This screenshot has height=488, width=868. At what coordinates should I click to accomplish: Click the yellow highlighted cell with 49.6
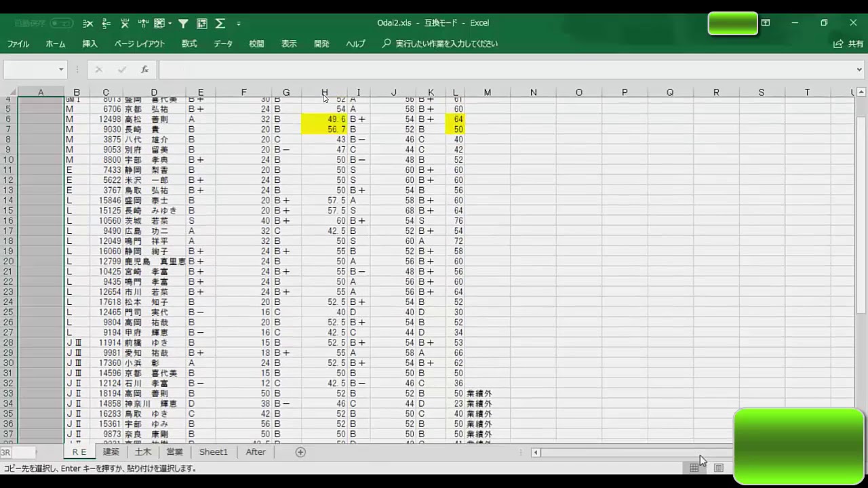(x=324, y=119)
